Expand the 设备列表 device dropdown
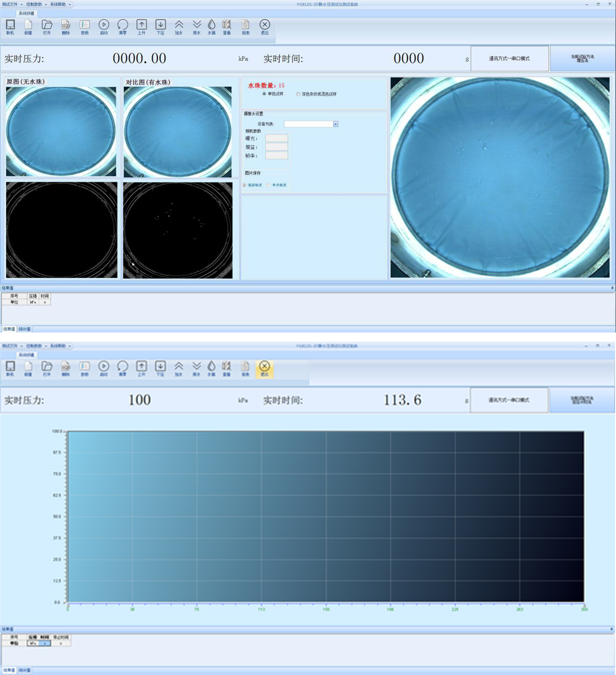 (x=336, y=124)
